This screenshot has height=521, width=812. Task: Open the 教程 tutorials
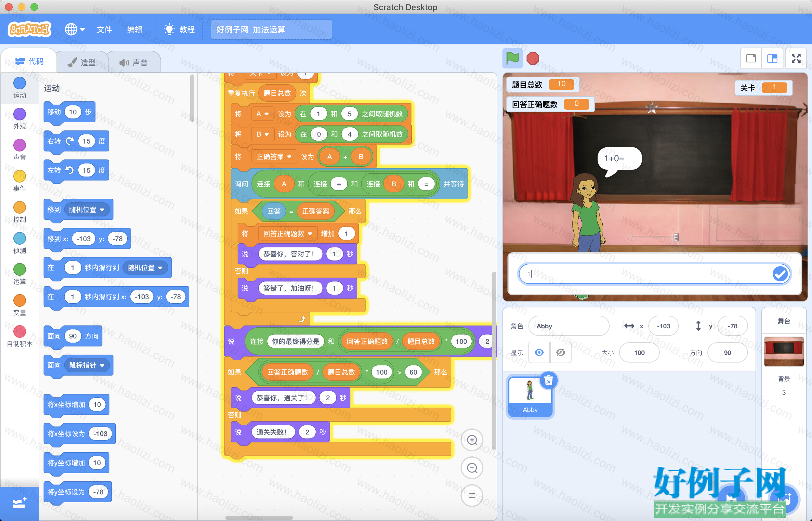click(x=179, y=29)
